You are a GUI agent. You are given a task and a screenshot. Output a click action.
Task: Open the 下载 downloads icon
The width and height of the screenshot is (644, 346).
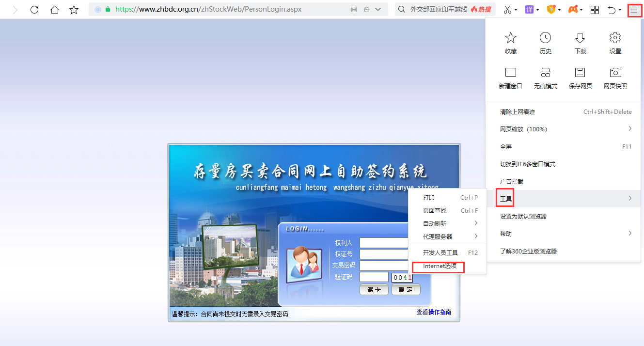580,38
